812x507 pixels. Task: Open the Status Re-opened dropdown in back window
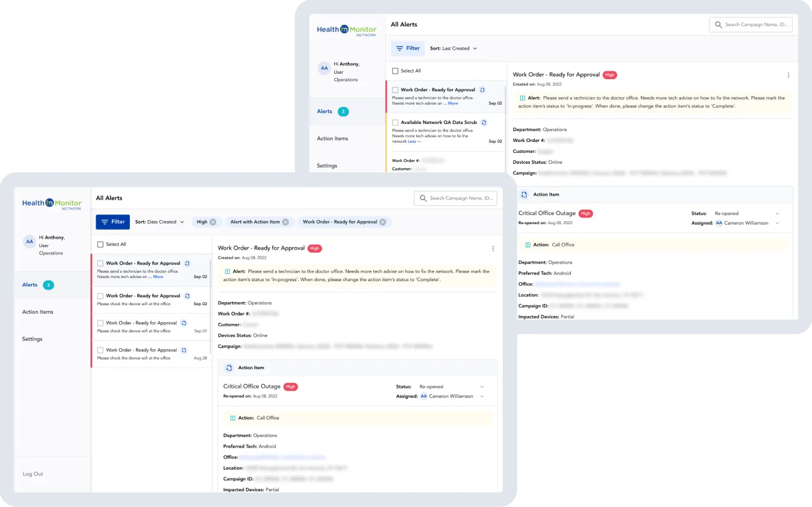coord(747,213)
